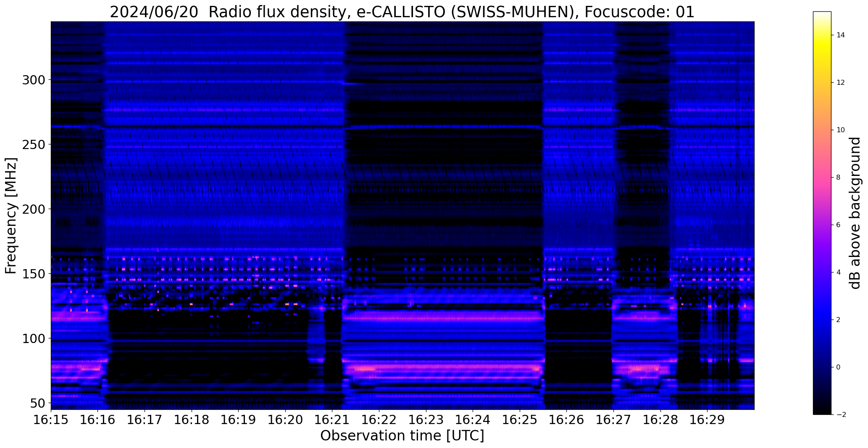Click the 50 MHz frequency tick label
Screen dimensions: 868x448
(x=37, y=403)
